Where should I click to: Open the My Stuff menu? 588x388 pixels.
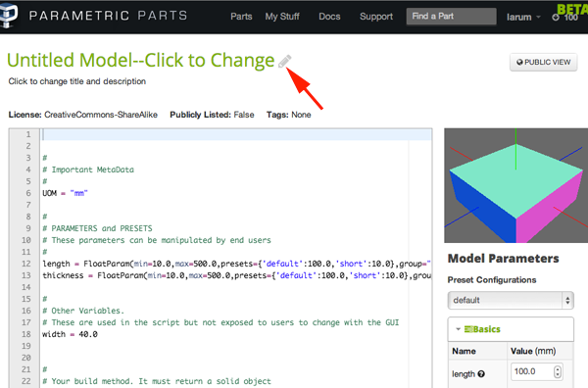282,17
